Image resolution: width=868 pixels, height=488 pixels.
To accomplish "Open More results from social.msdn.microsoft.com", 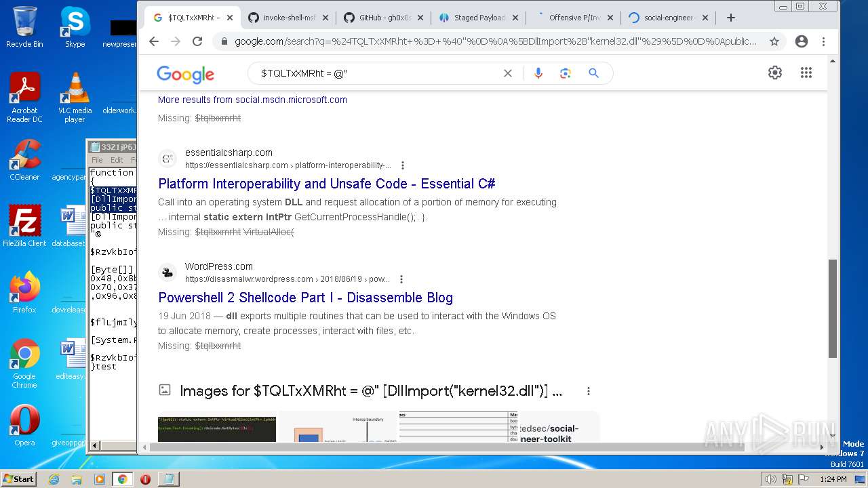I will [x=252, y=100].
